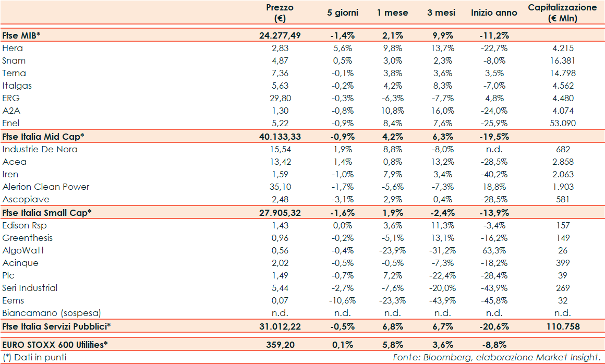Click the Enel capitalization value 53.090

point(562,124)
